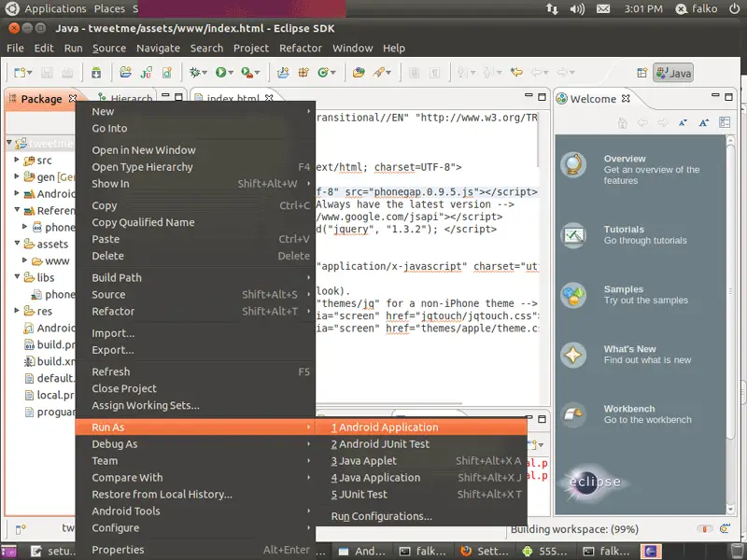Click the What's New link text
Image resolution: width=747 pixels, height=560 pixels.
coord(629,348)
